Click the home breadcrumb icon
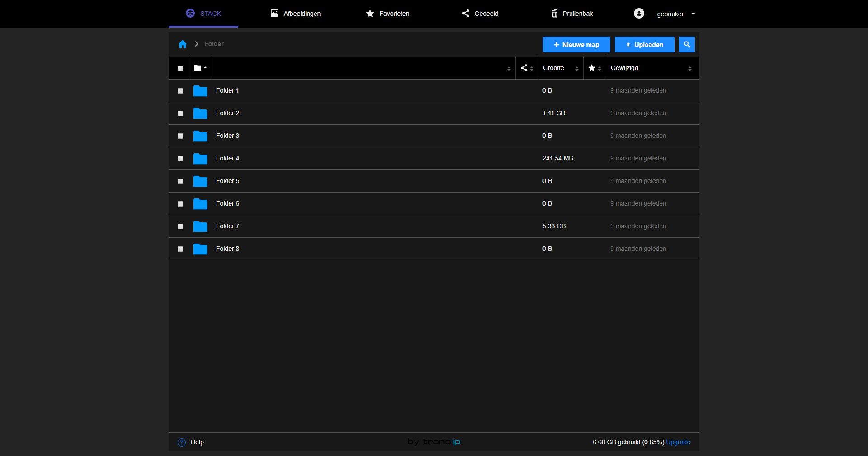 182,44
